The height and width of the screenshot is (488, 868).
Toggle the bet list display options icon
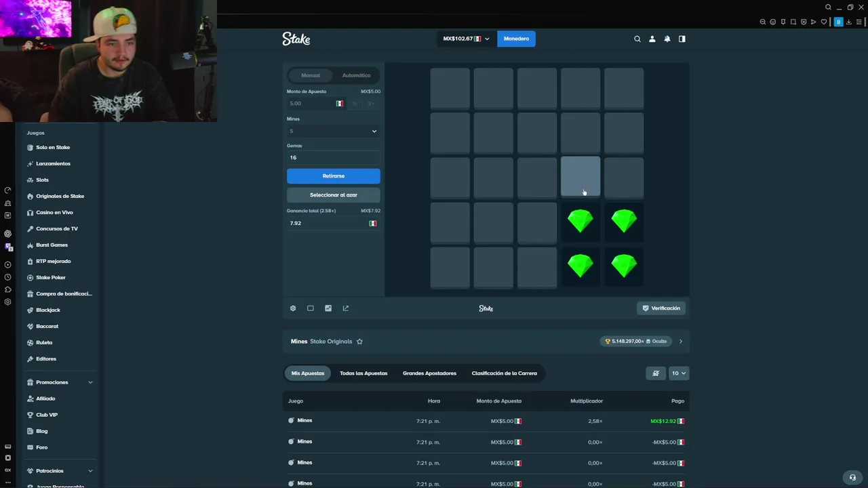[x=656, y=373]
